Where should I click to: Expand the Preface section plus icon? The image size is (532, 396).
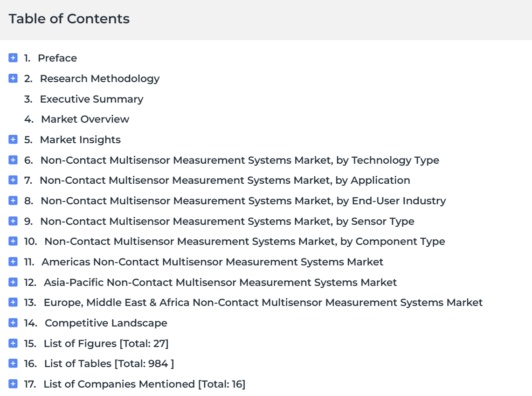[13, 58]
